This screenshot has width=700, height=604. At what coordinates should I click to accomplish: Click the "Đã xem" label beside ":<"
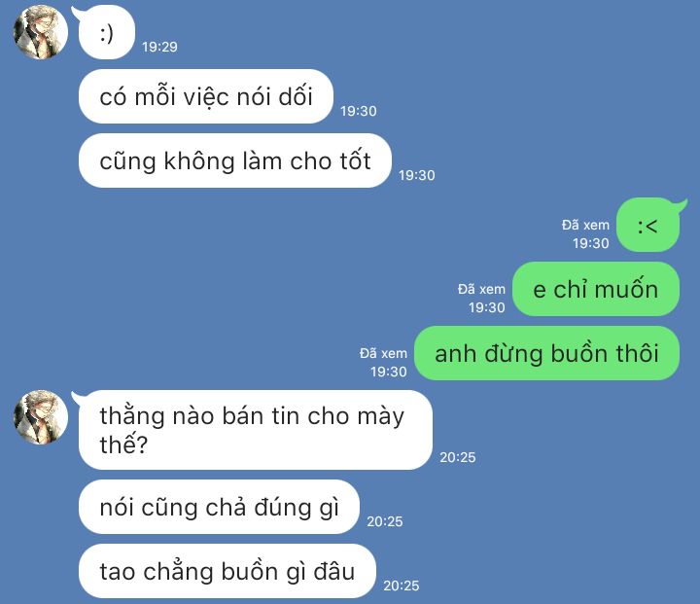[585, 225]
